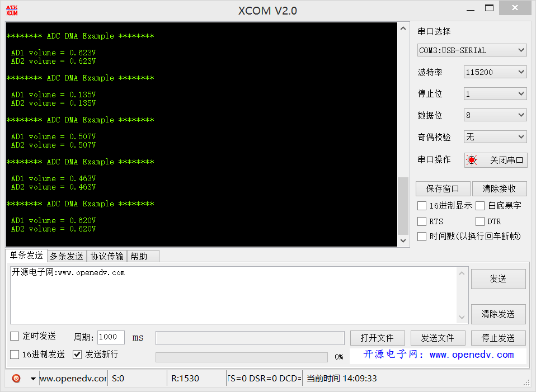Click the period 1000 ms input field
Viewport: 536px width, 392px height.
pos(111,337)
